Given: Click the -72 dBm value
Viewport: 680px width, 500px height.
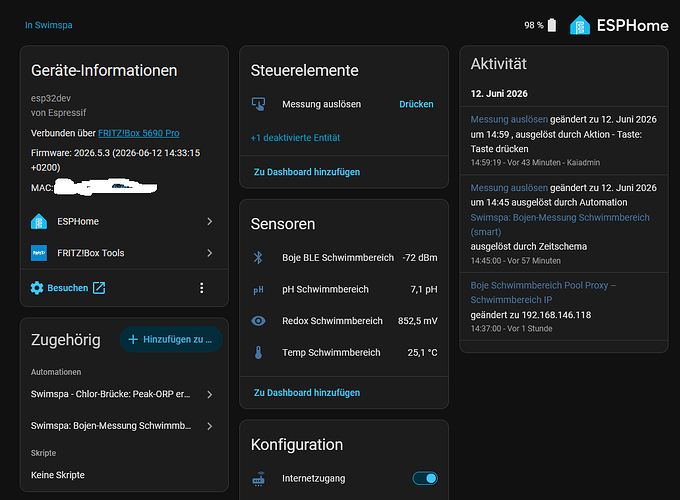Looking at the screenshot, I should pos(420,258).
